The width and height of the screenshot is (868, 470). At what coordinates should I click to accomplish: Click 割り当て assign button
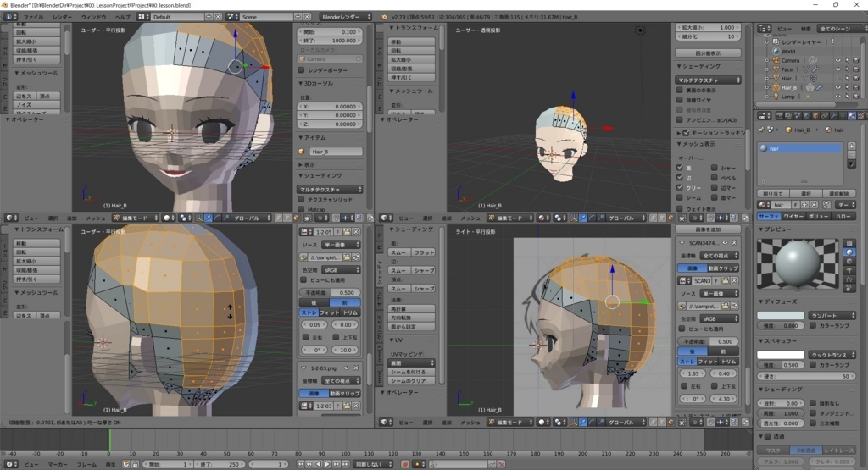(x=773, y=194)
